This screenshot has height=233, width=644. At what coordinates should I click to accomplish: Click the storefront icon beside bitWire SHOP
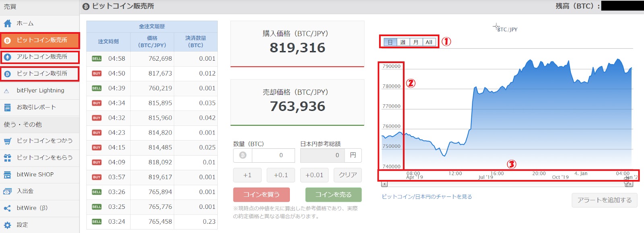[x=7, y=175]
